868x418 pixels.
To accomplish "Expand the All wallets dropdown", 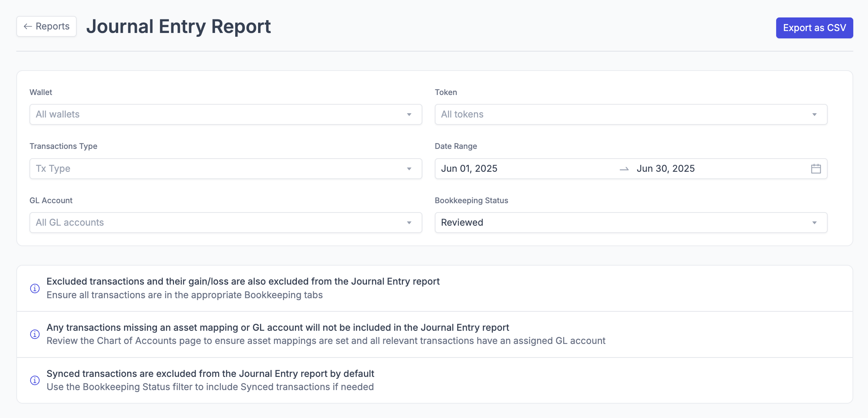I will pyautogui.click(x=226, y=114).
